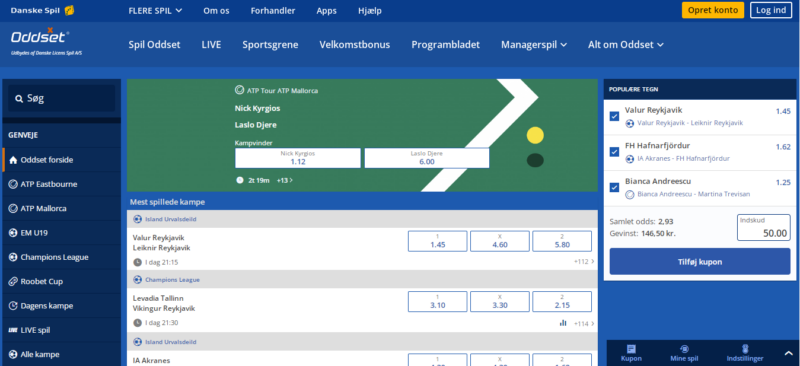Screen dimensions: 800x366
Task: Click the clock icon beside 2t 19m
Action: point(240,180)
